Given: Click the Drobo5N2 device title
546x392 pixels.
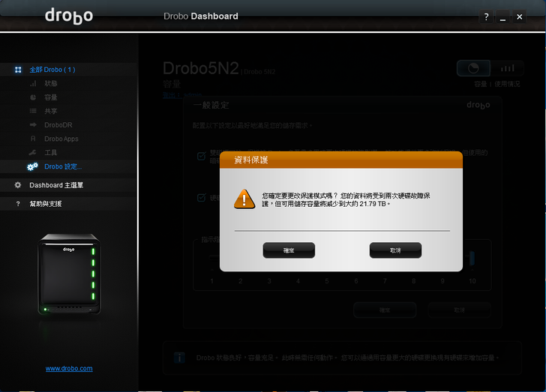Looking at the screenshot, I should pyautogui.click(x=201, y=68).
